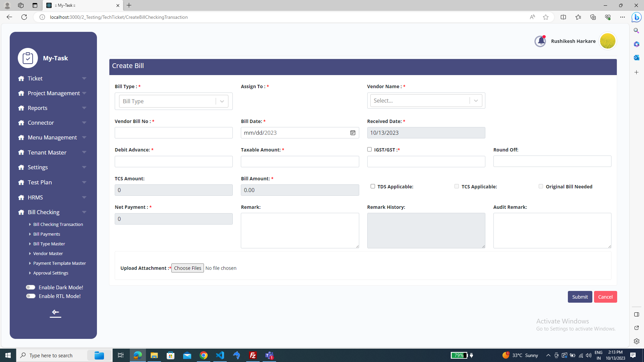Check the Original Bill Needed checkbox
Viewport: 644px width, 362px height.
point(541,186)
